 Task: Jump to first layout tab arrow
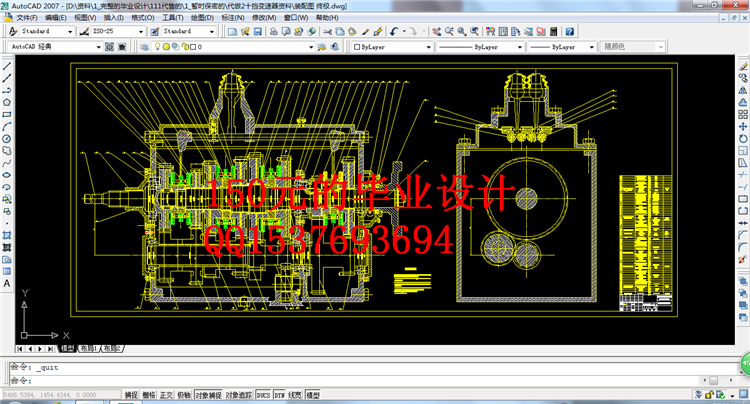(20, 349)
